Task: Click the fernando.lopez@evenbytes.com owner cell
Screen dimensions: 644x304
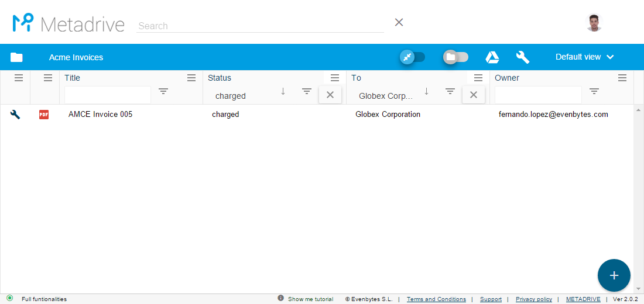Action: (553, 115)
